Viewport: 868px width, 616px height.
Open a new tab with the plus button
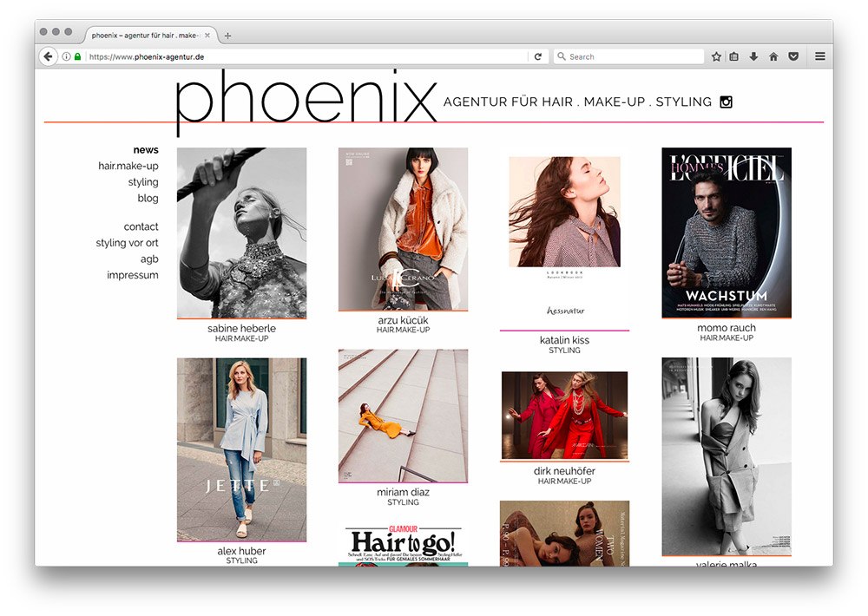pyautogui.click(x=227, y=36)
